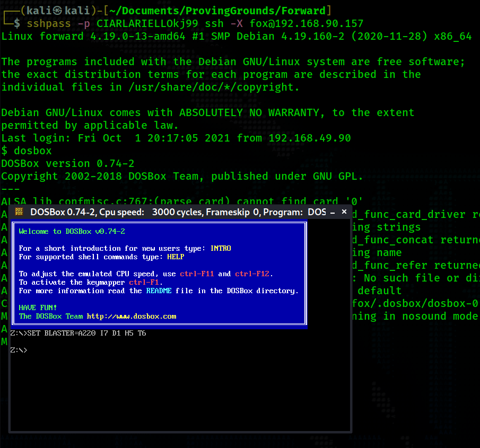Click the empty Z:\> prompt in DOSBox
The width and height of the screenshot is (480, 448).
(x=19, y=350)
